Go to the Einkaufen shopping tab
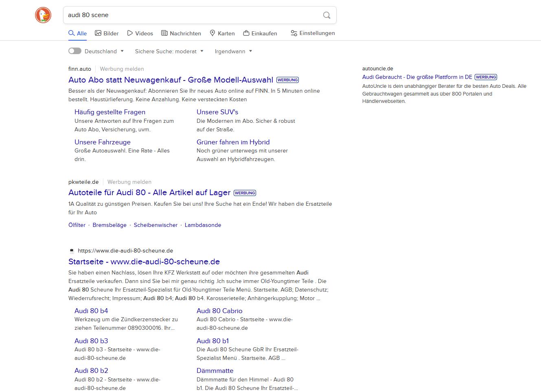The height and width of the screenshot is (392, 541). (x=260, y=33)
